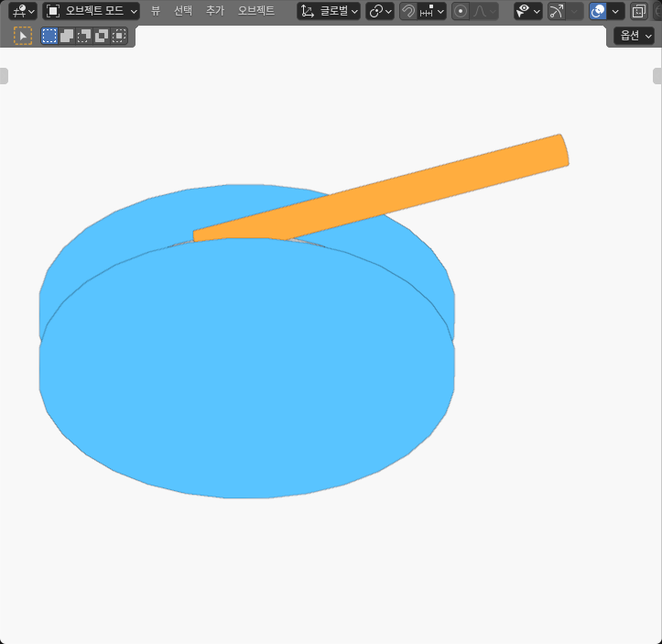Open the pivot point dropdown
Viewport: 662px width, 644px height.
(380, 11)
